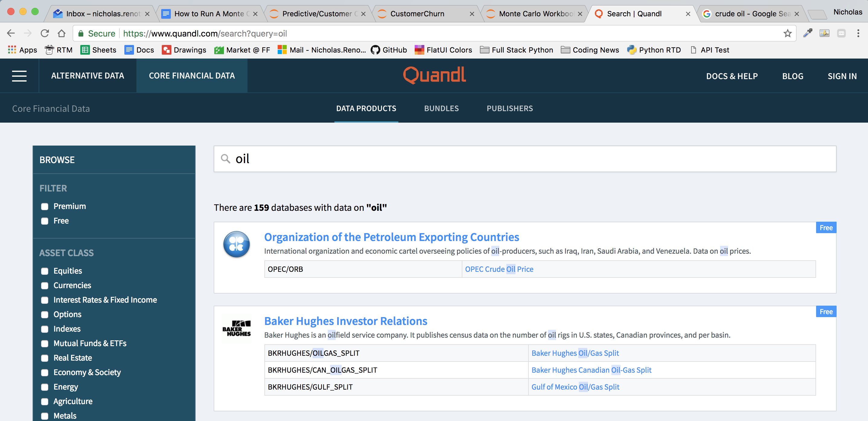Switch to the Monte Carlo Workbook tab
This screenshot has height=421, width=868.
(x=534, y=14)
